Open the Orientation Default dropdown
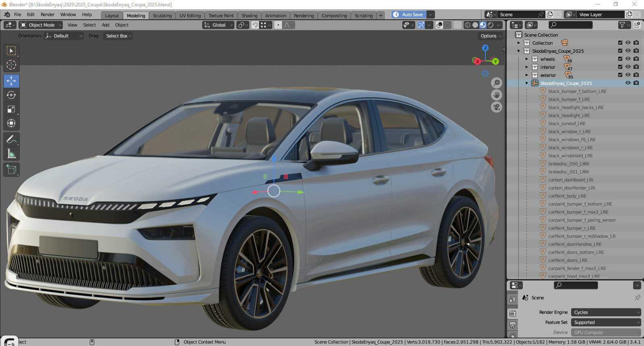644x346 pixels. (64, 36)
